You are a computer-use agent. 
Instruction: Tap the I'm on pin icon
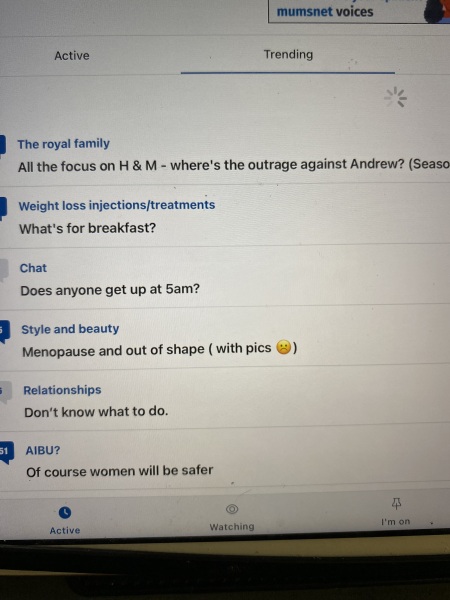point(397,504)
